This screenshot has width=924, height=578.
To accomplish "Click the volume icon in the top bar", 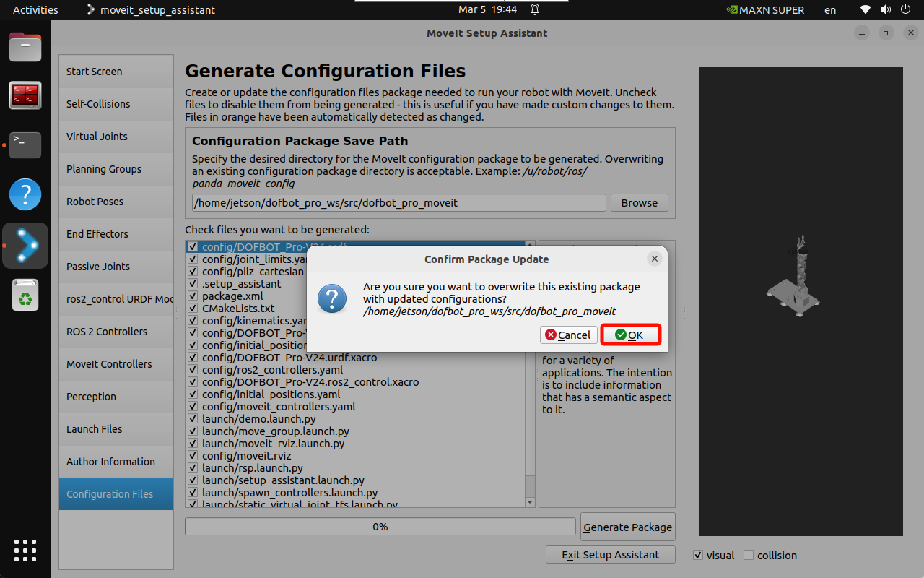I will (x=885, y=10).
